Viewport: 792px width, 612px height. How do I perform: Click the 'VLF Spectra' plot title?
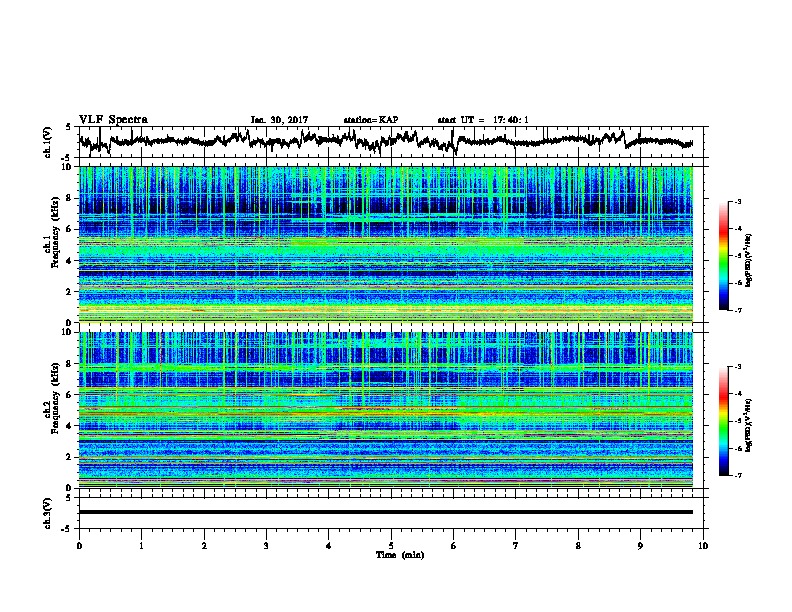pyautogui.click(x=113, y=120)
